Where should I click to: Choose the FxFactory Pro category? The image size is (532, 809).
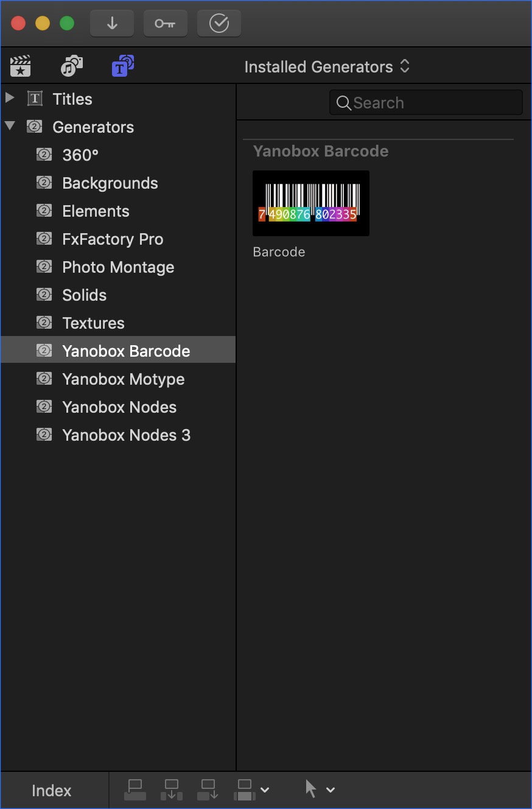coord(113,239)
